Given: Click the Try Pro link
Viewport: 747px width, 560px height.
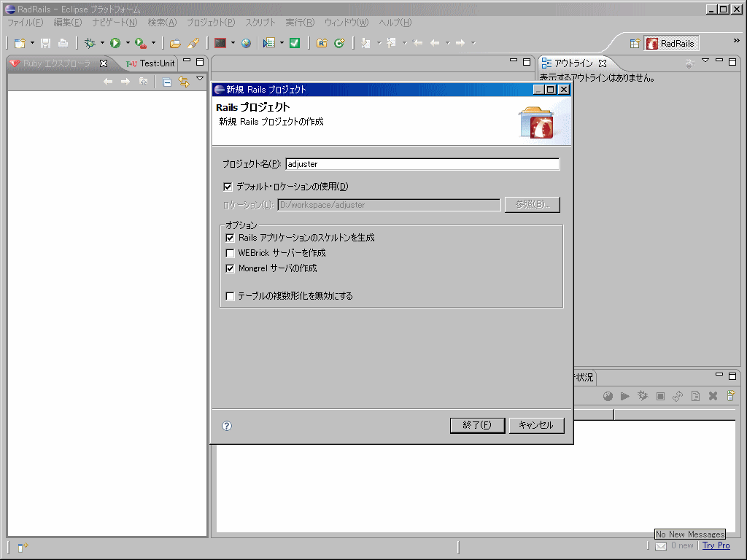Looking at the screenshot, I should tap(716, 545).
